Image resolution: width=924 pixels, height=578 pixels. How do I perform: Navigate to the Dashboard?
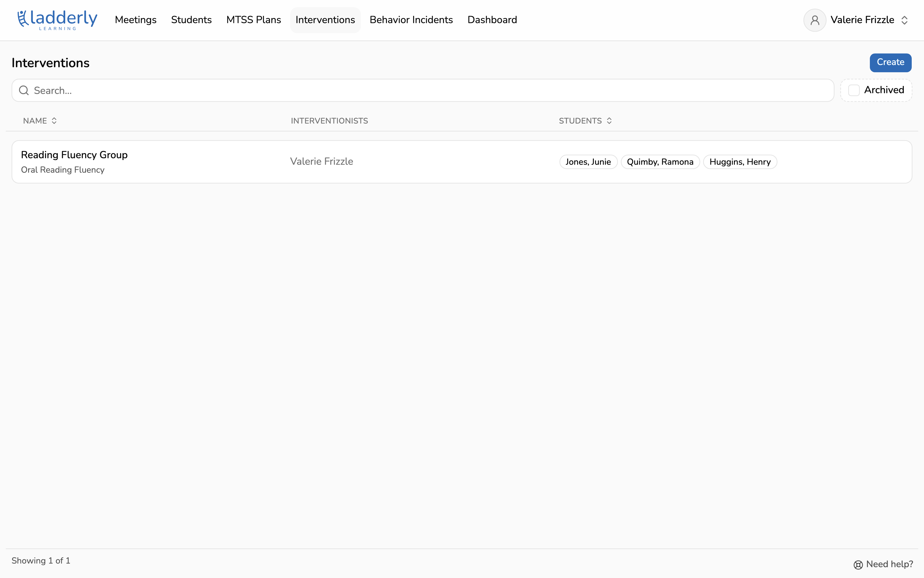(x=492, y=20)
